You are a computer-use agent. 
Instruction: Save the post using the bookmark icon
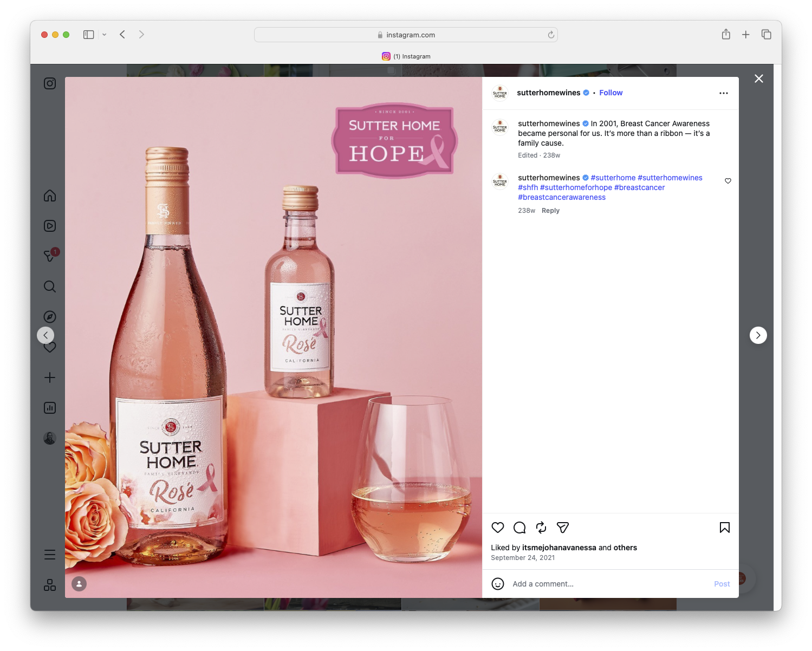click(x=724, y=527)
